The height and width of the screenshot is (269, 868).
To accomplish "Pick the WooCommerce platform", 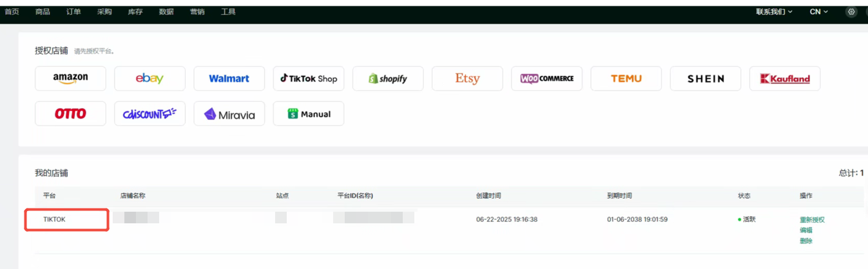I will point(546,79).
